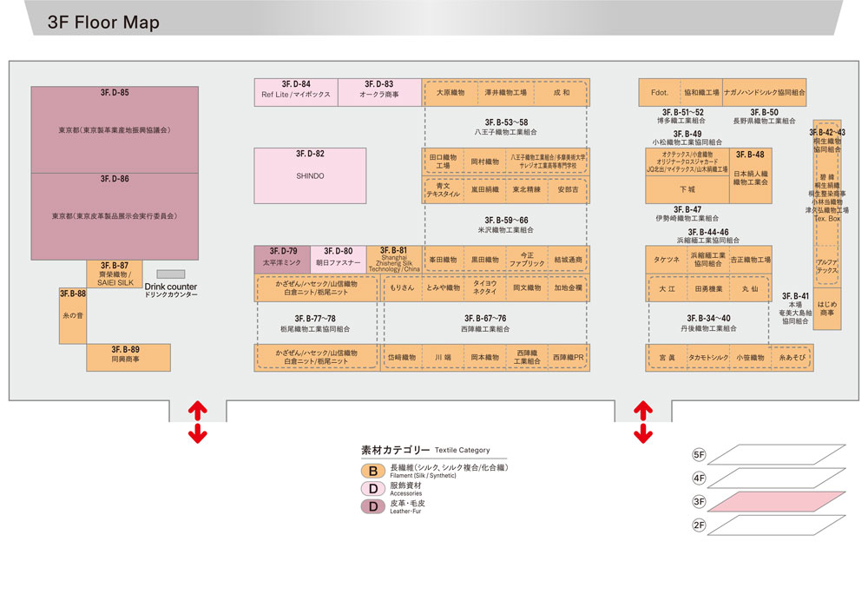Image resolution: width=868 pixels, height=614 pixels.
Task: Select booth 3F.D-80 朝日ファスナー
Action: [339, 260]
